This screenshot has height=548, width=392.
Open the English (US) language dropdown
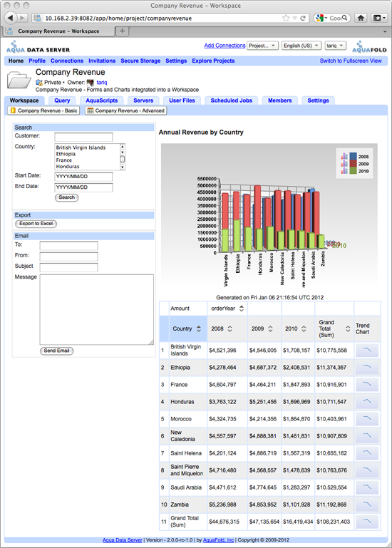coord(301,46)
